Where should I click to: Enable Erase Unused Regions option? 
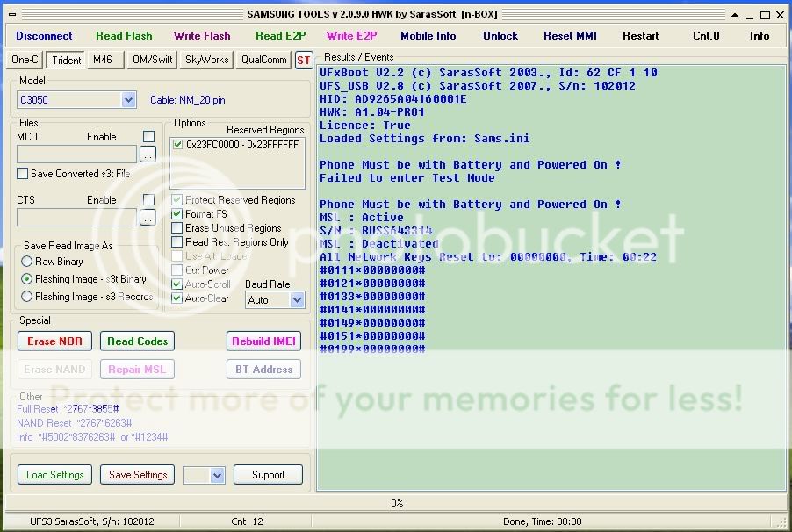[176, 228]
